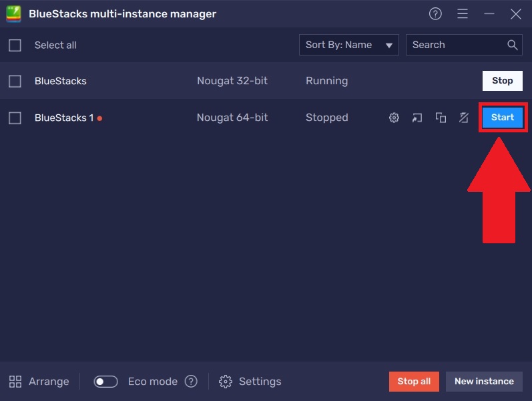The height and width of the screenshot is (401, 532).
Task: Click the Eco mode label
Action: [153, 382]
